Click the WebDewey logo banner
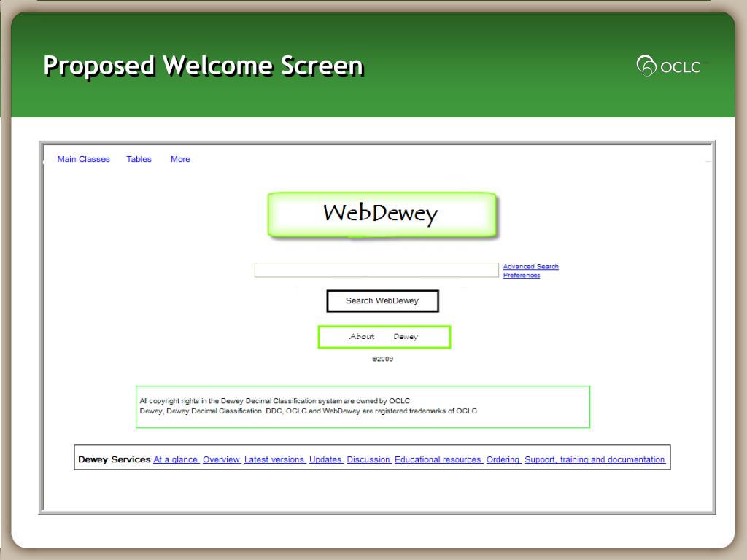 point(382,214)
